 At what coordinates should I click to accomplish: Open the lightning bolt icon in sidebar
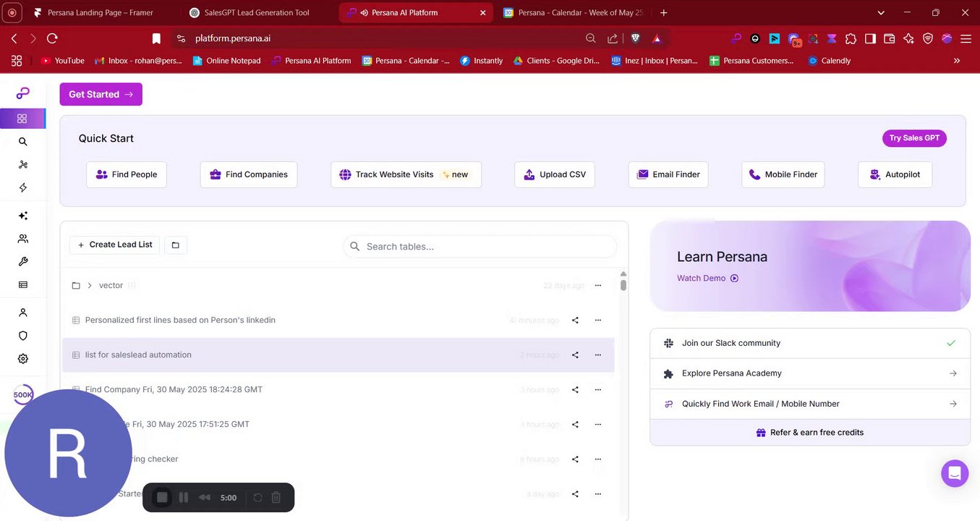tap(23, 187)
